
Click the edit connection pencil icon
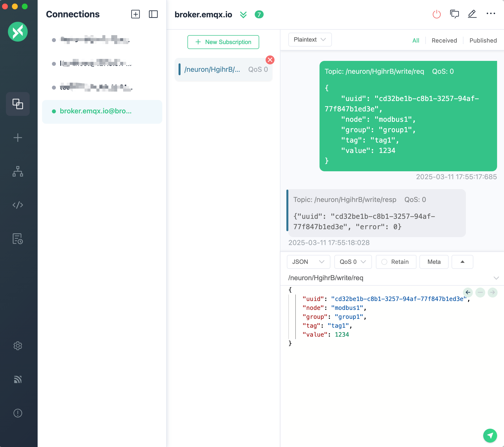click(x=472, y=14)
